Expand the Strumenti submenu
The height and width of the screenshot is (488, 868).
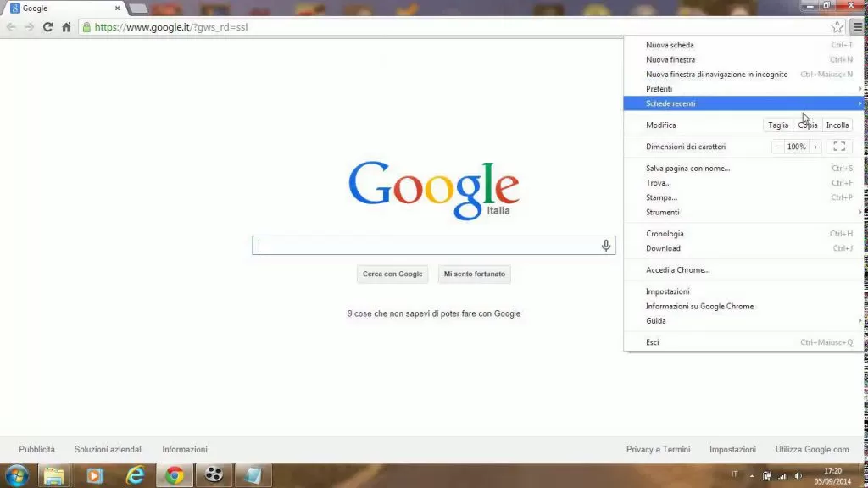743,213
